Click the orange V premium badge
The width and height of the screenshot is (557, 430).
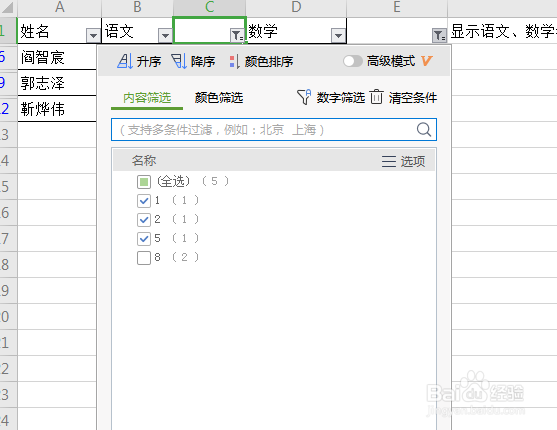(x=426, y=61)
